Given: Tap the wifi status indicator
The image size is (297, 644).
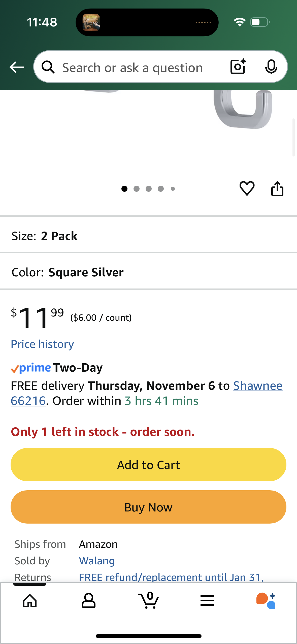Looking at the screenshot, I should tap(240, 22).
